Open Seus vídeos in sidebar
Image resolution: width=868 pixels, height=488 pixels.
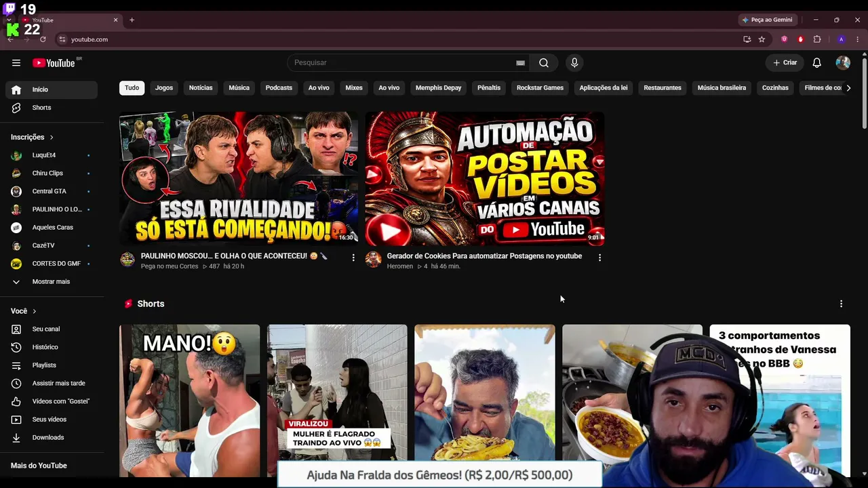[52, 420]
